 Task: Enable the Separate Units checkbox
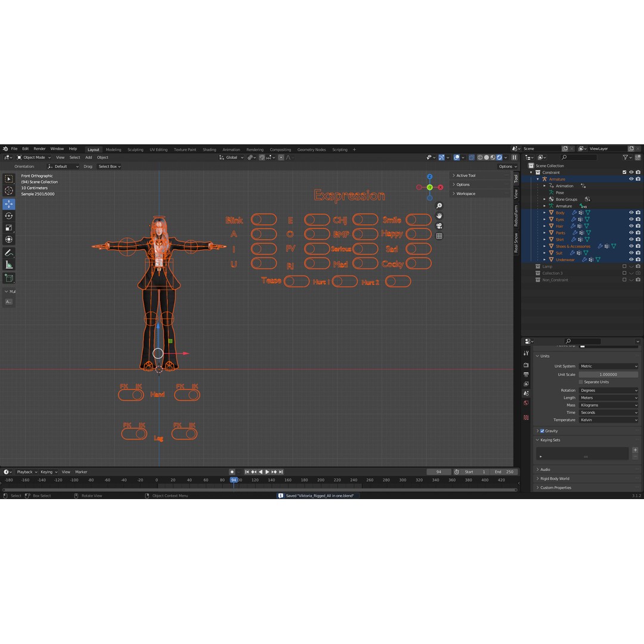coord(581,382)
